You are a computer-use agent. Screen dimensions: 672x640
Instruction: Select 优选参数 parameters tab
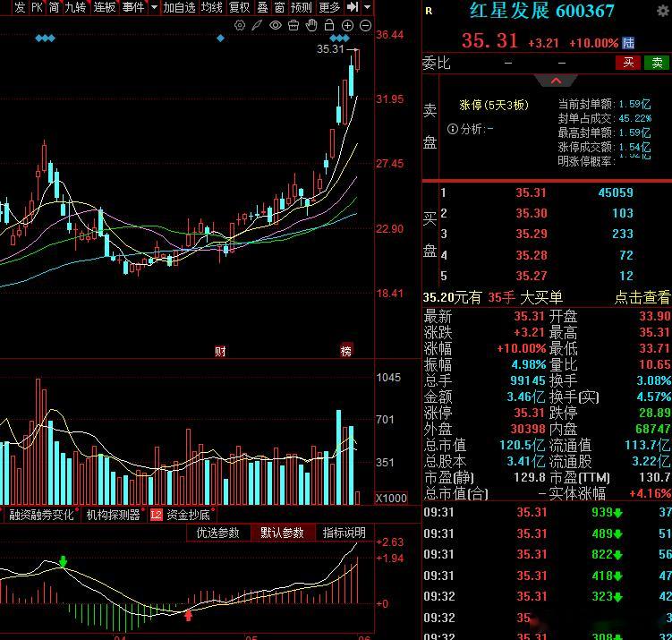tap(217, 533)
